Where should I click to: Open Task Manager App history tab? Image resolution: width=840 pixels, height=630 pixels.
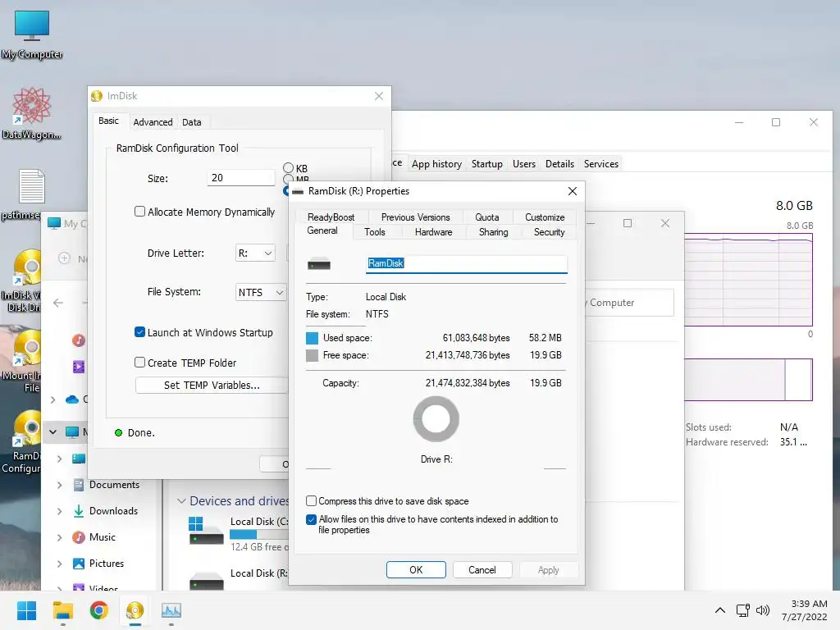coord(436,164)
